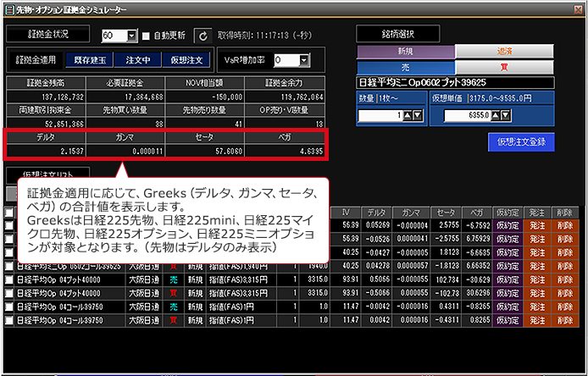This screenshot has width=588, height=376.
Task: Close the 証拠金シミュレーター window
Action: pyautogui.click(x=578, y=10)
